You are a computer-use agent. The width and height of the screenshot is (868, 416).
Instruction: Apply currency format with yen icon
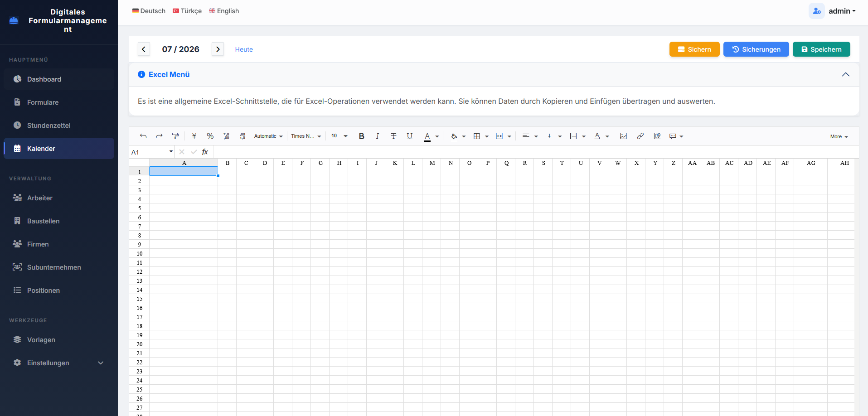pyautogui.click(x=194, y=136)
